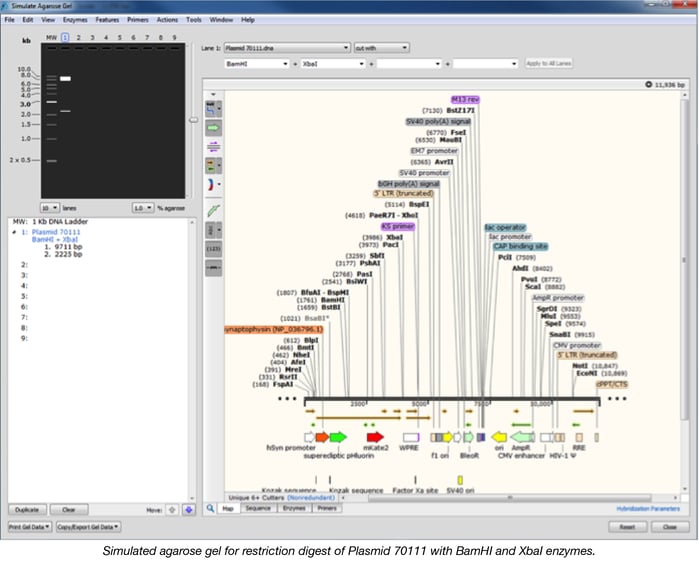Click the map horizontal scrollbar thumb

(x=510, y=497)
